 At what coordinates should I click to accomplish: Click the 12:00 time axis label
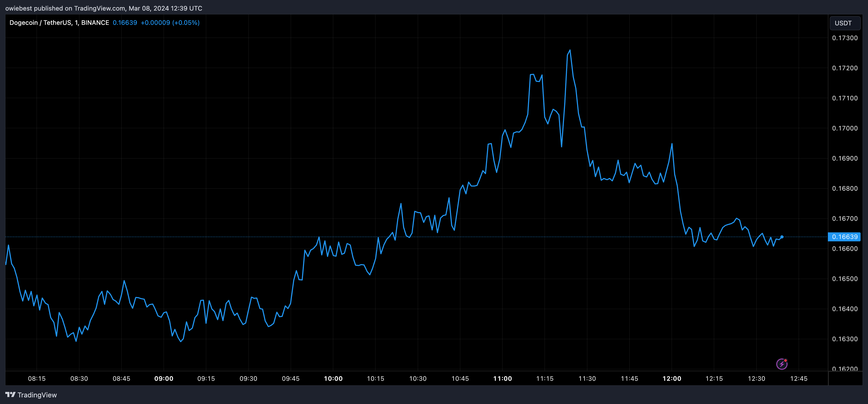tap(671, 378)
